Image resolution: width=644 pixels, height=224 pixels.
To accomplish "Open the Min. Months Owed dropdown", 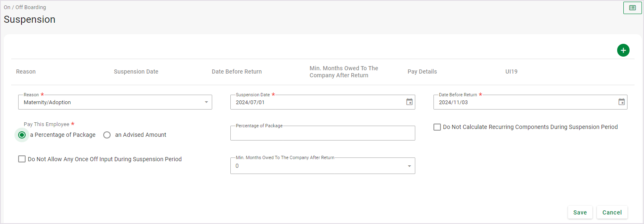I will [409, 166].
